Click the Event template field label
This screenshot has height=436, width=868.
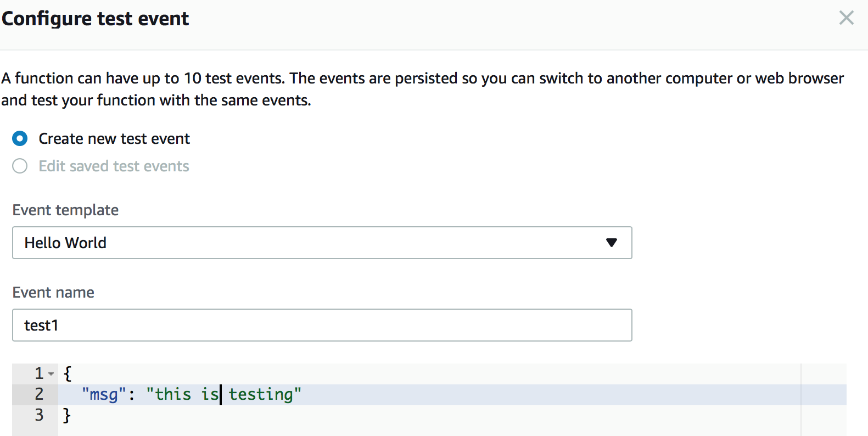coord(65,210)
